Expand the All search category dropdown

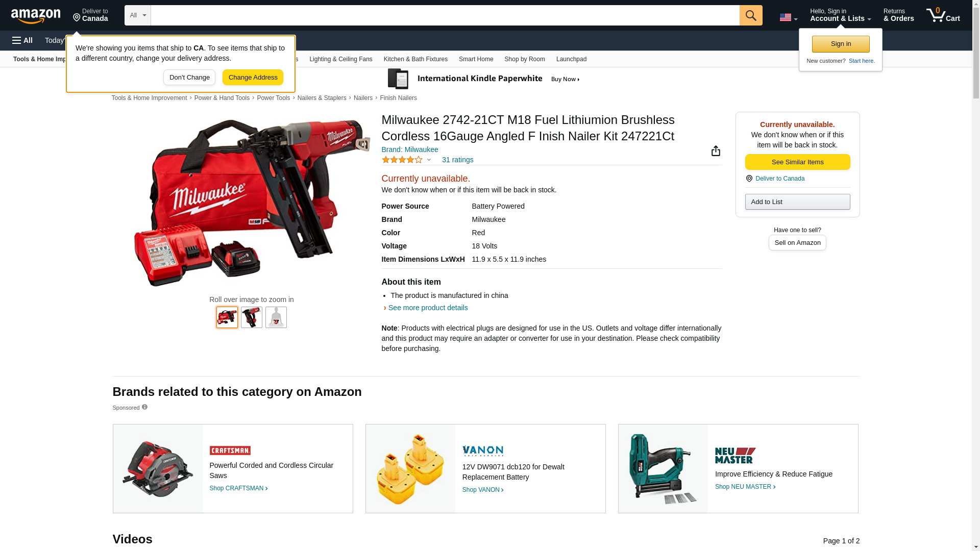[x=137, y=15]
